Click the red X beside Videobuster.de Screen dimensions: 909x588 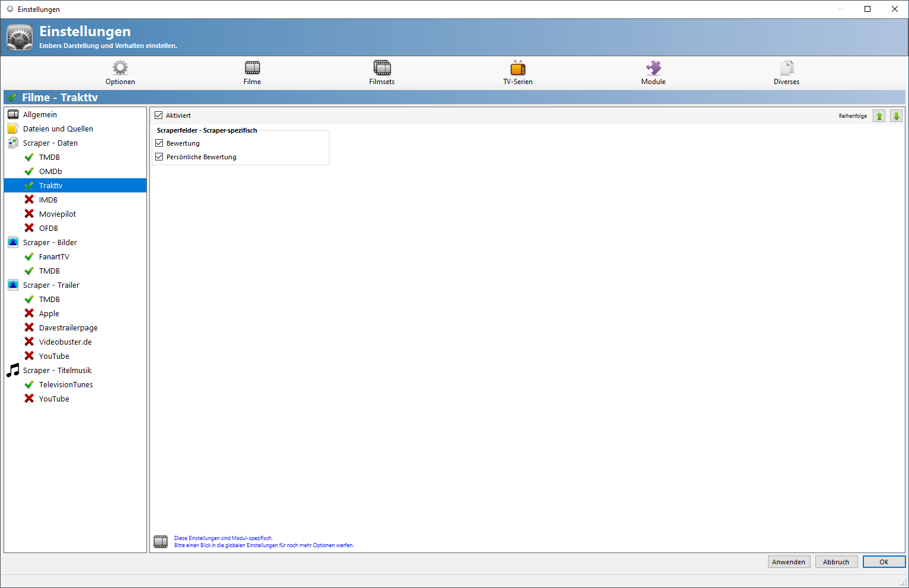coord(29,342)
